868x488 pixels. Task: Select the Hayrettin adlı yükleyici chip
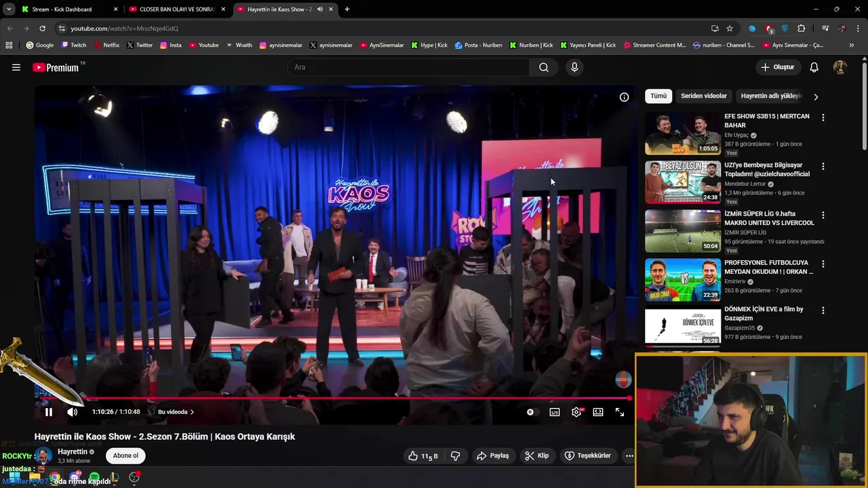tap(772, 96)
